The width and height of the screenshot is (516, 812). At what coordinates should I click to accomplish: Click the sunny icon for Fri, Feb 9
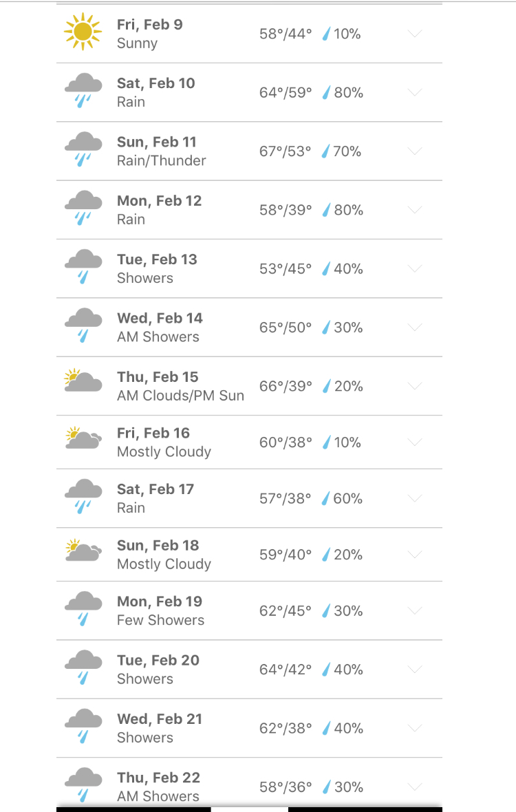point(83,32)
